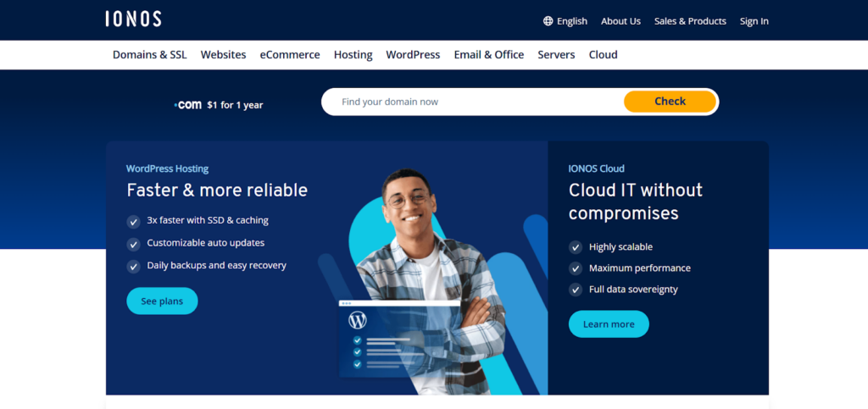
Task: Click the 'IONOS Cloud' label
Action: point(596,169)
